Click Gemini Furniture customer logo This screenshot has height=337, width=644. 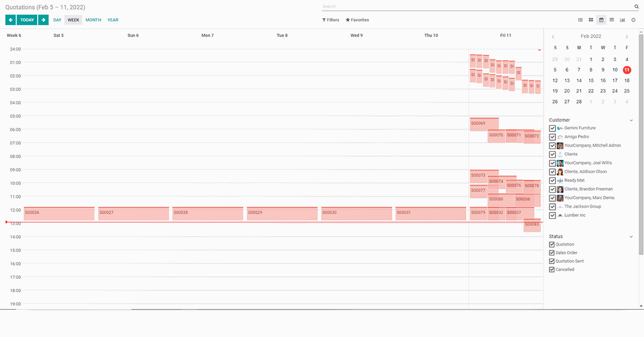pos(560,128)
